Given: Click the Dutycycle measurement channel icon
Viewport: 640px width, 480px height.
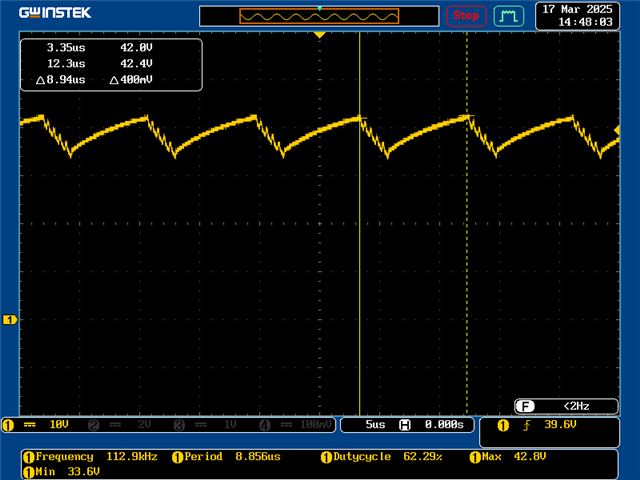Looking at the screenshot, I should 326,458.
